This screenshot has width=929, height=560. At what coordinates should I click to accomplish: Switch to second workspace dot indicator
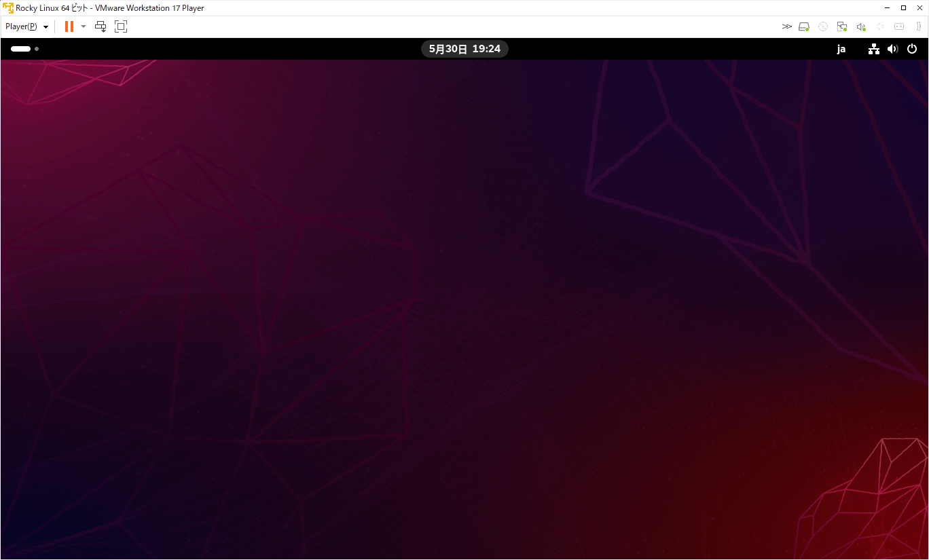tap(37, 49)
